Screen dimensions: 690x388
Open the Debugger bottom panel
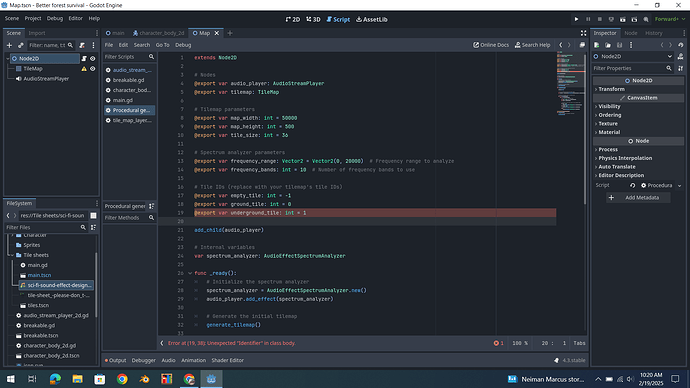tap(143, 360)
